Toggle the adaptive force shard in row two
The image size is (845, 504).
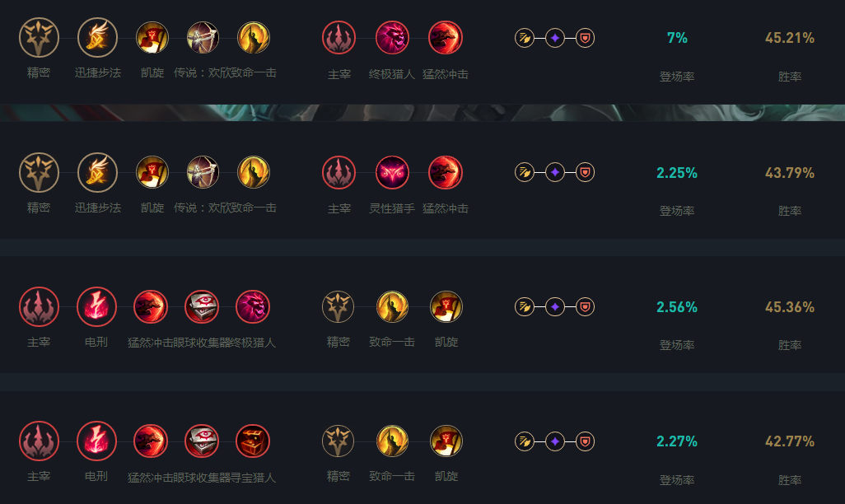[x=555, y=171]
